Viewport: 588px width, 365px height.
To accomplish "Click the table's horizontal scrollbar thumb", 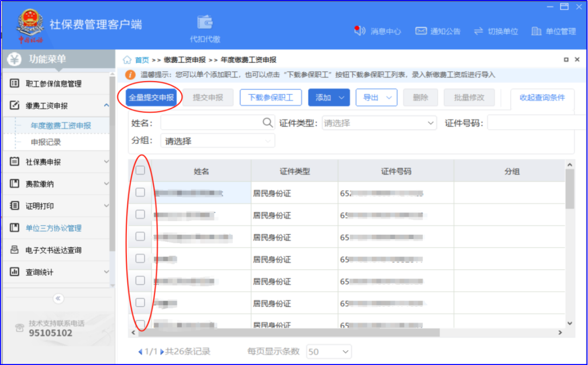I will pyautogui.click(x=289, y=332).
